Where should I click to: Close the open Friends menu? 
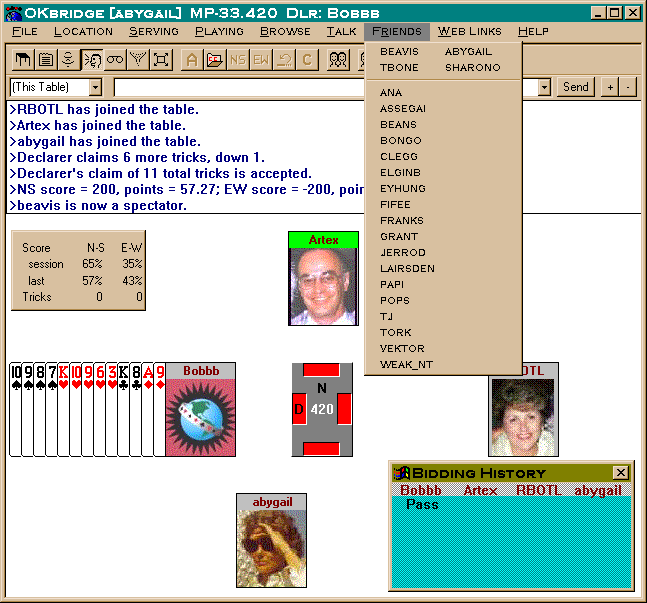(397, 31)
